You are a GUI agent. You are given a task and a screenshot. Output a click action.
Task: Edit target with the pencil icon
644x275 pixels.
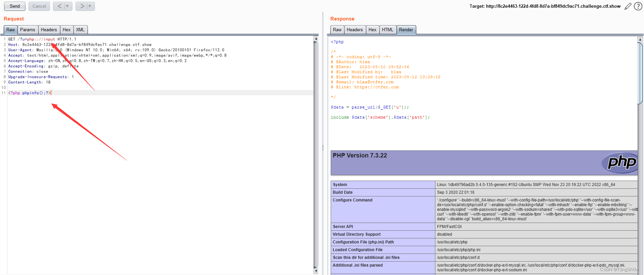tap(628, 6)
